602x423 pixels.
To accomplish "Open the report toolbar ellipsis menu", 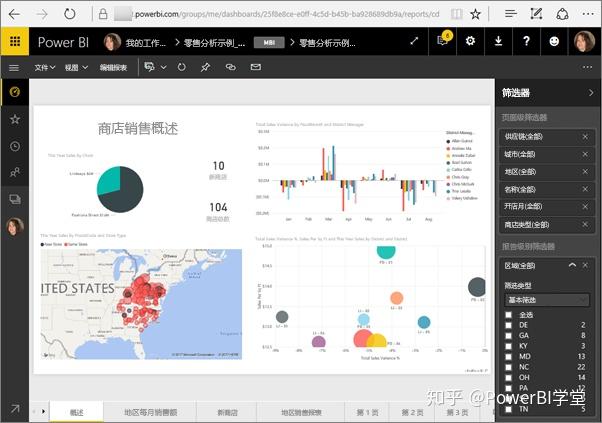I will click(587, 67).
